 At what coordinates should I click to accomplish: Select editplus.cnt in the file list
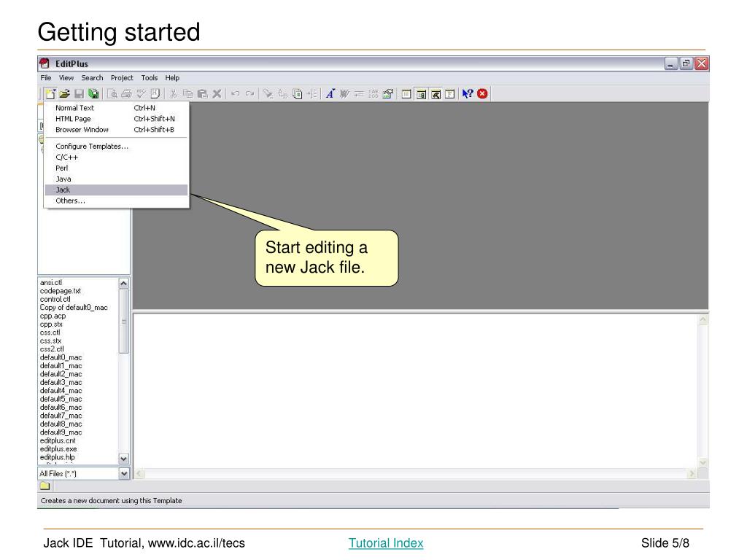pos(58,440)
